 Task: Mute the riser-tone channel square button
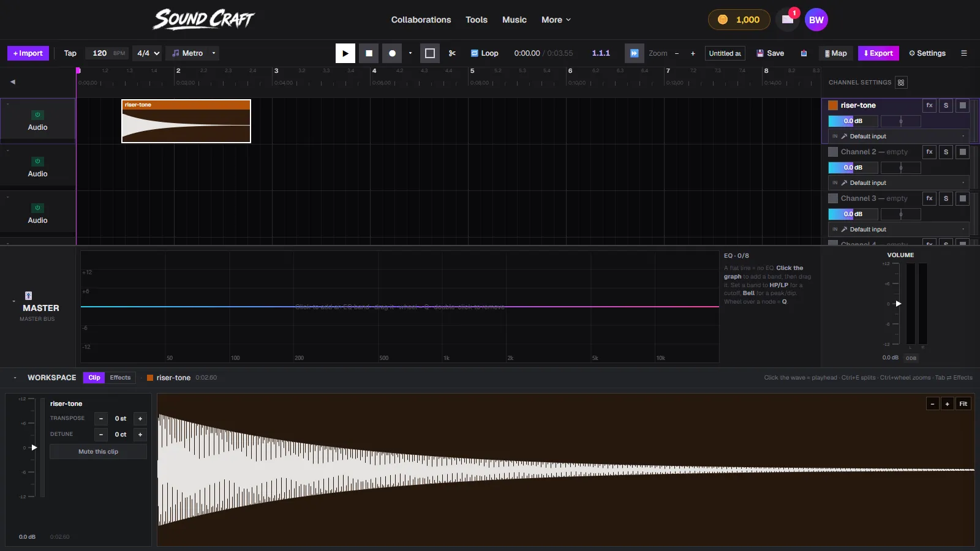coord(963,105)
